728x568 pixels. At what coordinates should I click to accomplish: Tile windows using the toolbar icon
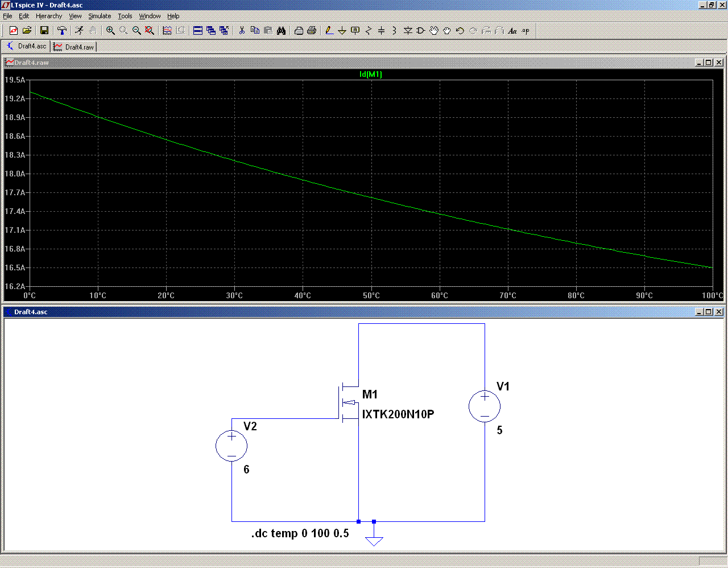[x=198, y=31]
